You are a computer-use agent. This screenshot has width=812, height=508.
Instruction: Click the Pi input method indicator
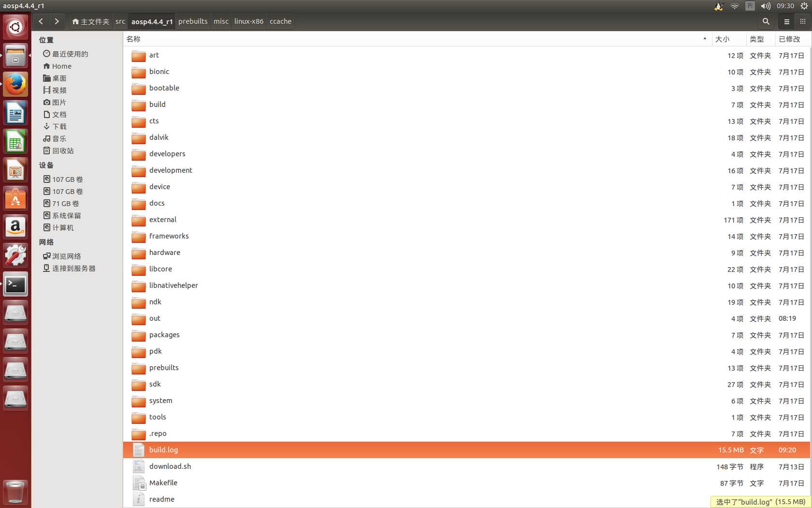click(750, 6)
